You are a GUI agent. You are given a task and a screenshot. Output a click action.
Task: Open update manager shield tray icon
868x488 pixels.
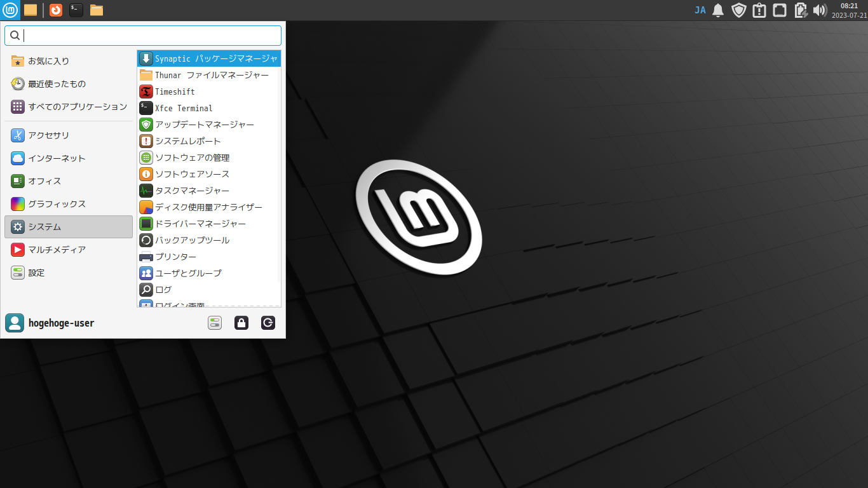tap(738, 10)
